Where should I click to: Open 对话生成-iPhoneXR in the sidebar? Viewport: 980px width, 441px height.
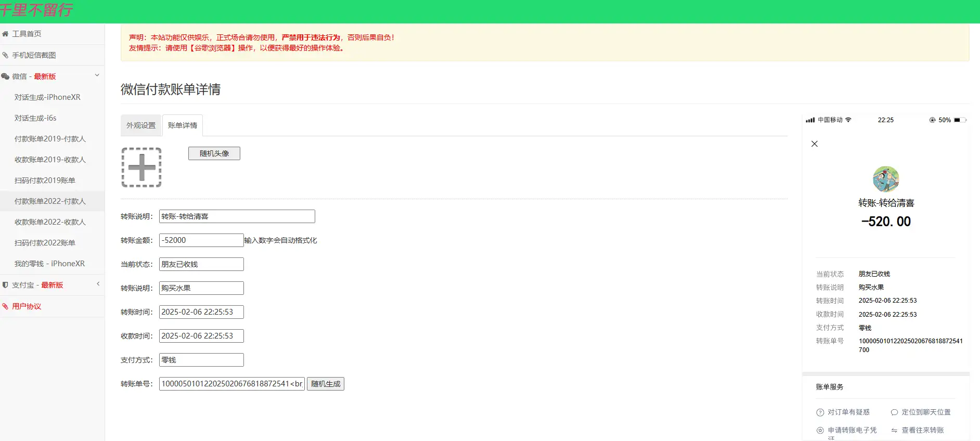[47, 97]
